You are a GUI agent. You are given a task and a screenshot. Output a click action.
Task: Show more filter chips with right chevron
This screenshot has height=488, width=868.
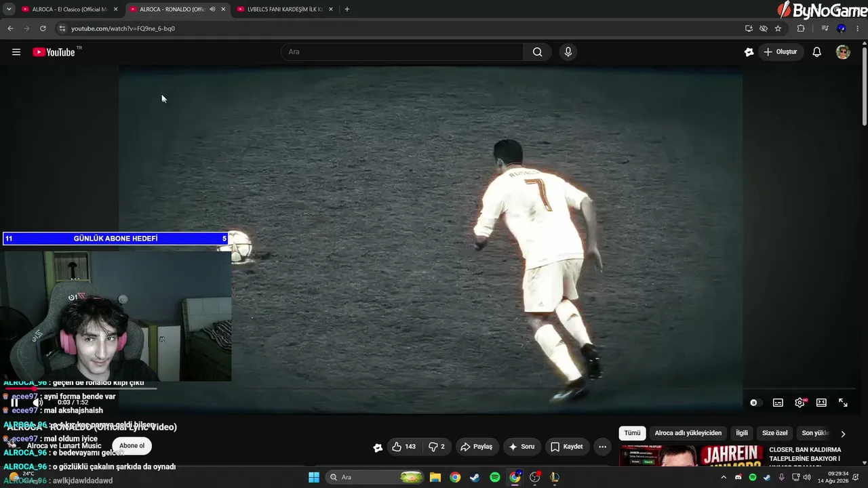point(843,434)
